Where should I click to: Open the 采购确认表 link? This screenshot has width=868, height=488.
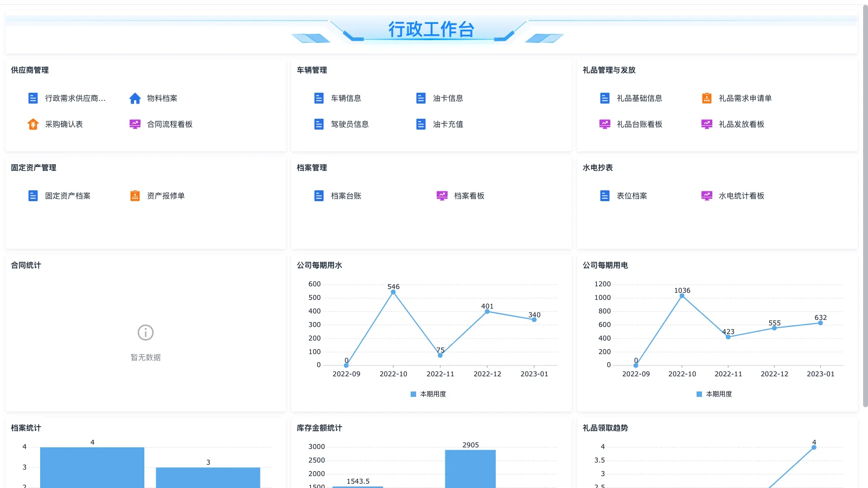[64, 124]
